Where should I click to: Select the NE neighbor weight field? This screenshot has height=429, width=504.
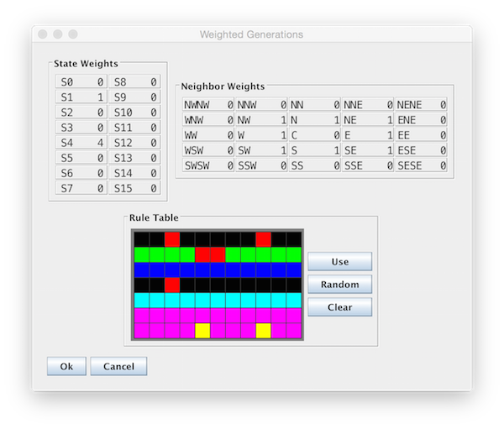pos(368,119)
